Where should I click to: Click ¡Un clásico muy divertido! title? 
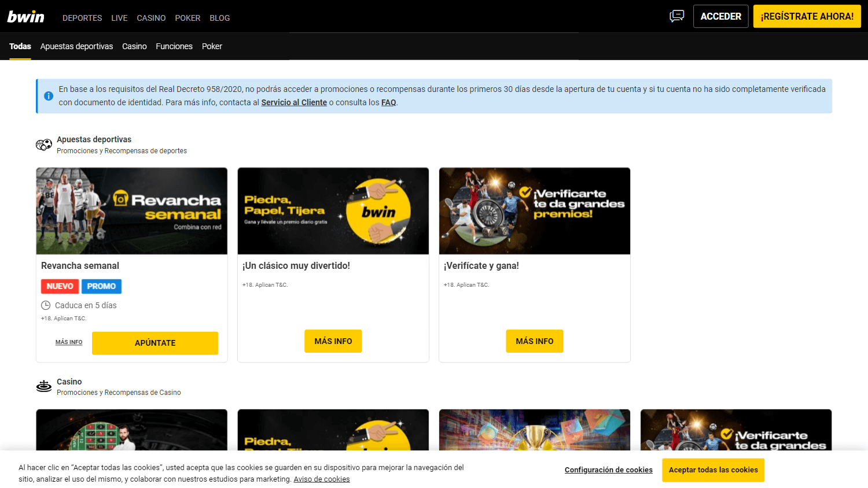tap(296, 266)
